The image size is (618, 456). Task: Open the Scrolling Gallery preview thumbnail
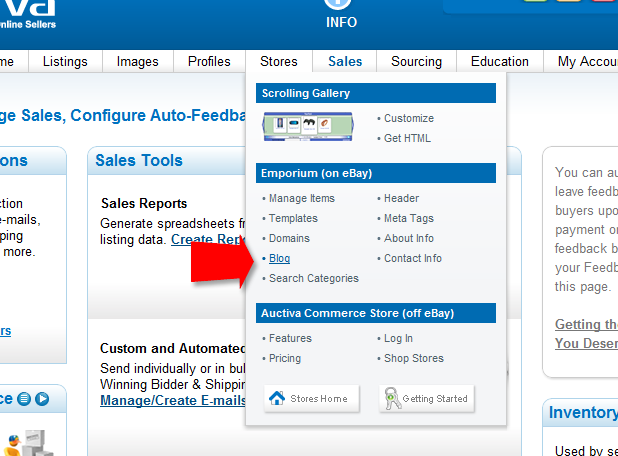click(308, 127)
